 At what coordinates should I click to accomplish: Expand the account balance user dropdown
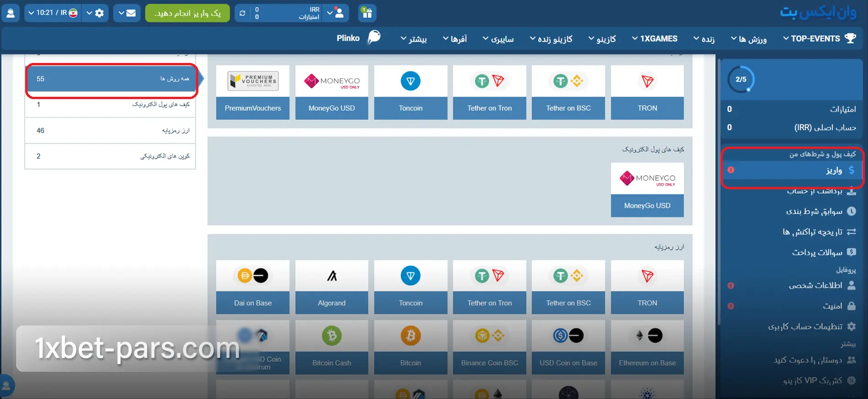coord(335,13)
